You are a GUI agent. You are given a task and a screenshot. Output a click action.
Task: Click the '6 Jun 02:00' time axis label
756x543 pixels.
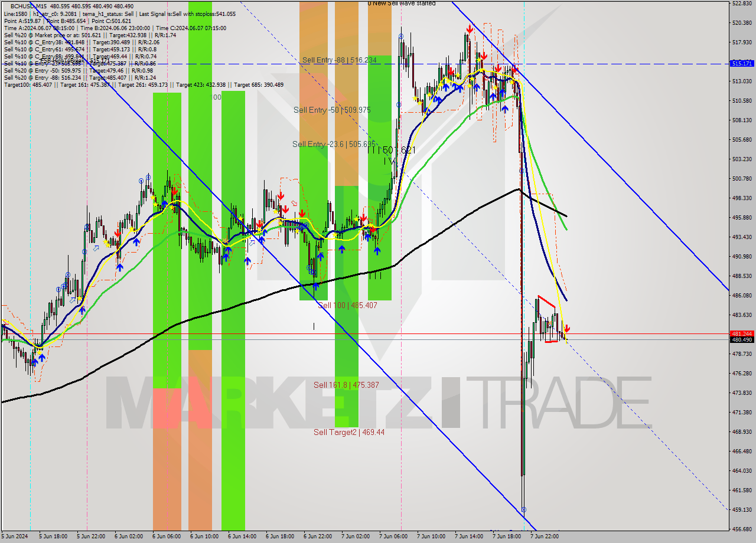[x=129, y=537]
